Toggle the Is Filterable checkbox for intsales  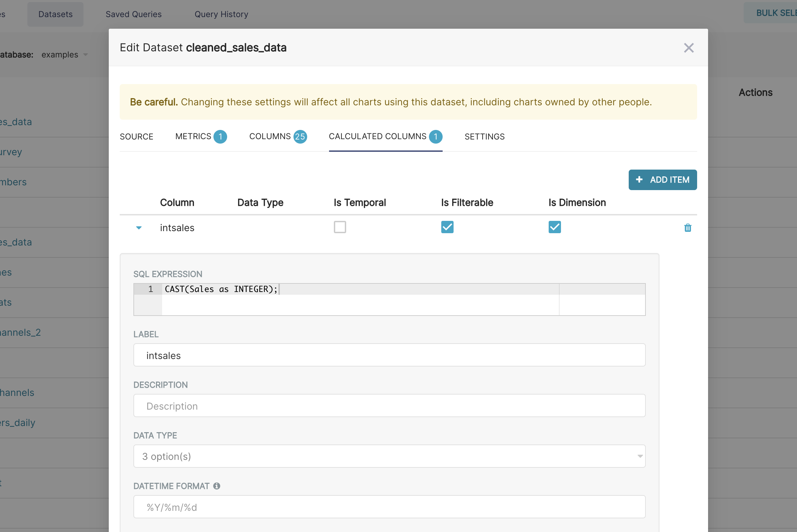point(447,226)
